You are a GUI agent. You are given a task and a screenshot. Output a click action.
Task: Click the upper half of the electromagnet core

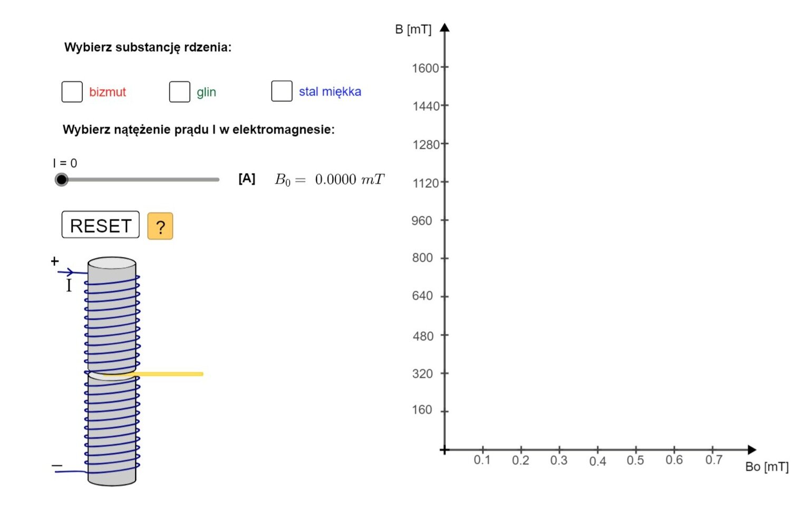(112, 317)
